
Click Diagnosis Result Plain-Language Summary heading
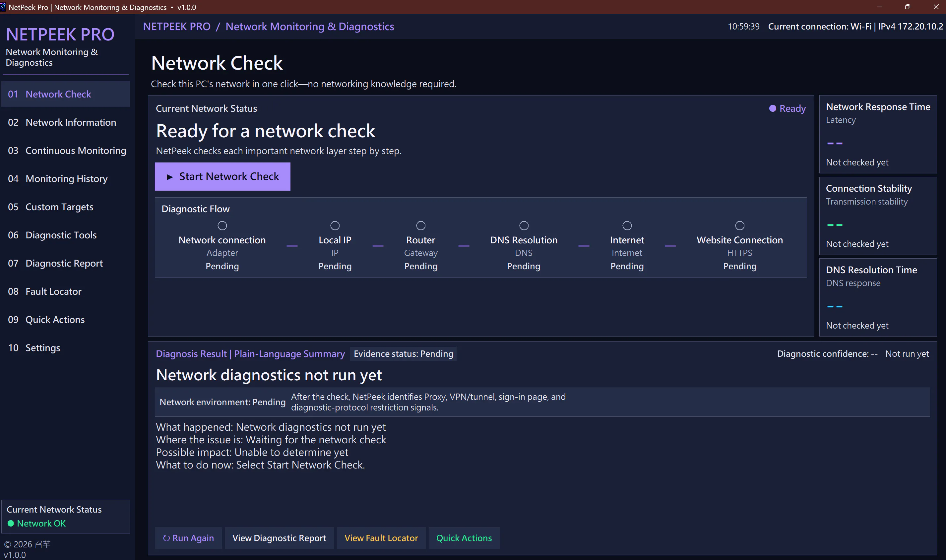(250, 353)
